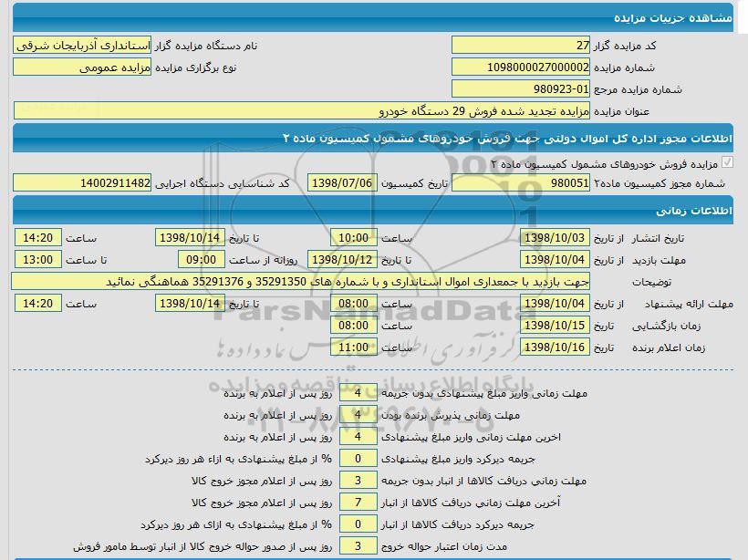Screen dimensions: 748x560
Task: Toggle the Commission Article 2 vehicle sale checkbox
Action: [x=727, y=162]
